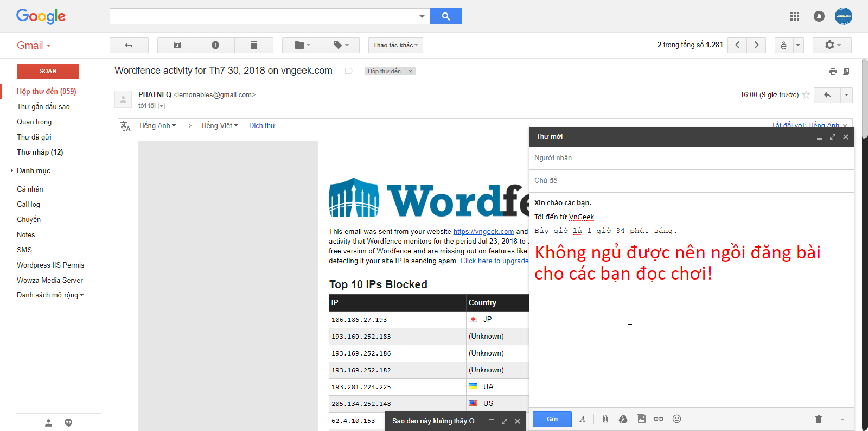Viewport: 868px width, 431px height.
Task: Click the Chủ đề subject field
Action: point(691,181)
